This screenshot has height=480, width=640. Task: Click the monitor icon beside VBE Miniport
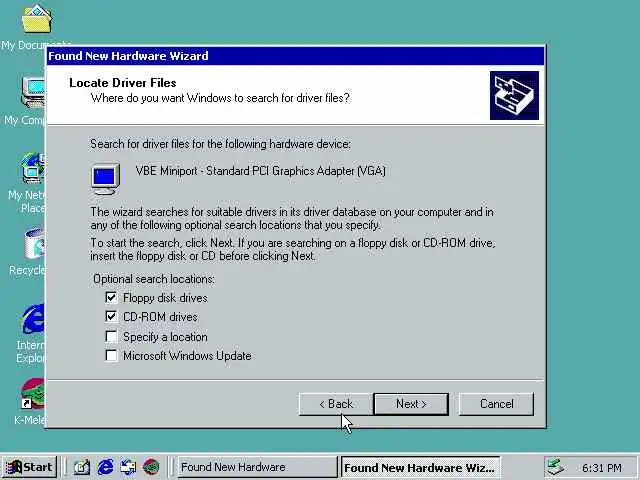[105, 179]
